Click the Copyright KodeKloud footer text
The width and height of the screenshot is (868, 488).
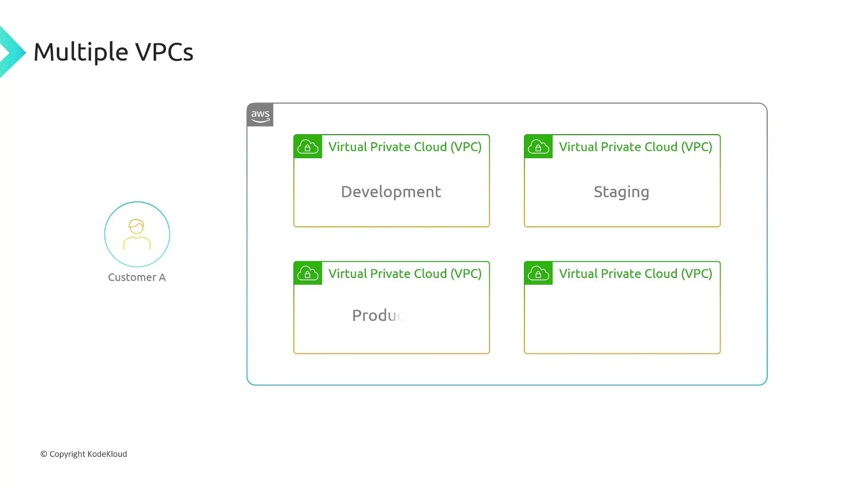(84, 454)
